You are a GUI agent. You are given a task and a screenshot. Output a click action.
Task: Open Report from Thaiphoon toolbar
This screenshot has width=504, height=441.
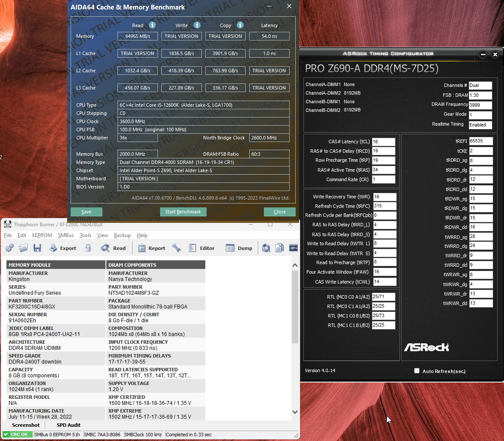(x=152, y=248)
